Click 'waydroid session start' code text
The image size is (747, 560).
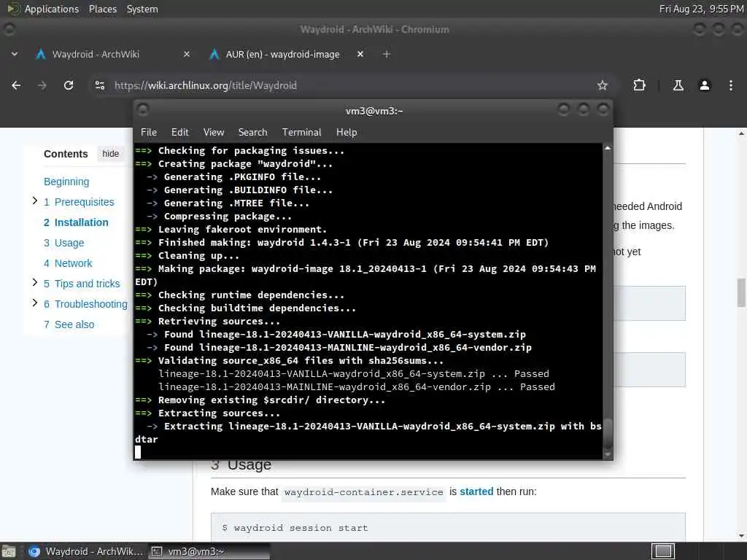[301, 528]
